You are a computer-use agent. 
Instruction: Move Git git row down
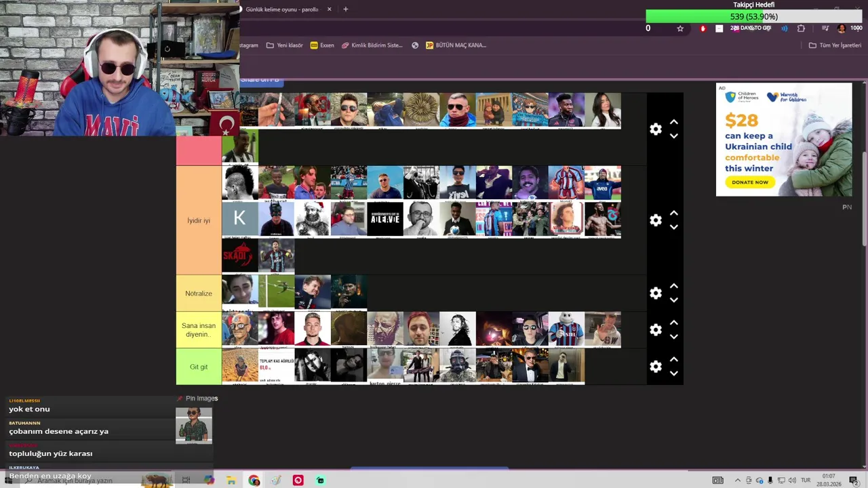point(674,373)
